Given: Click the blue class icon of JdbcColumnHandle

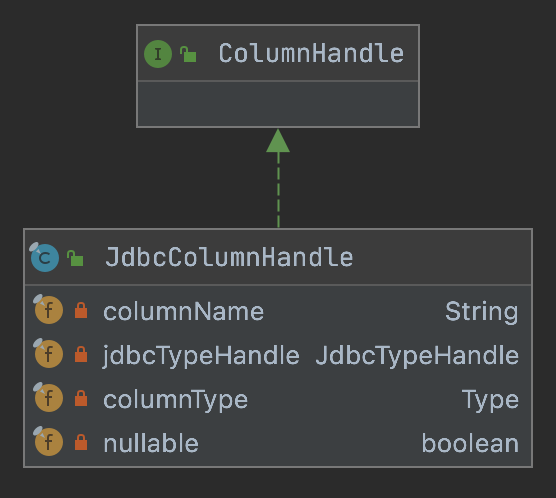Looking at the screenshot, I should (44, 257).
